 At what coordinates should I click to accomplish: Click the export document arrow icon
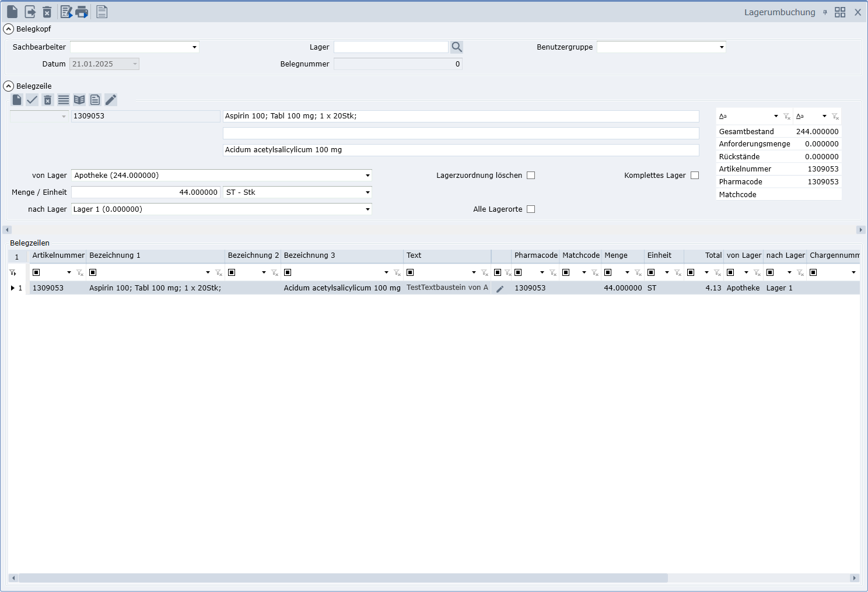point(30,12)
